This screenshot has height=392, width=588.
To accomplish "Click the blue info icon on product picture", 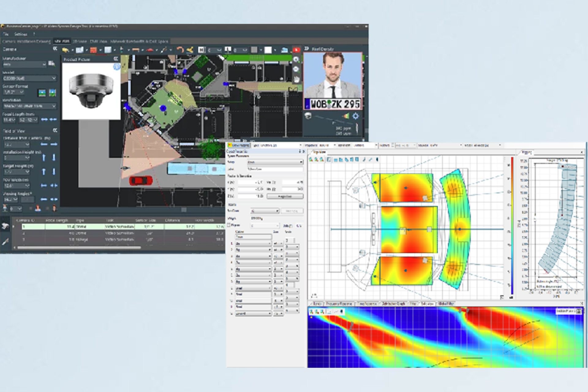I will point(117,66).
